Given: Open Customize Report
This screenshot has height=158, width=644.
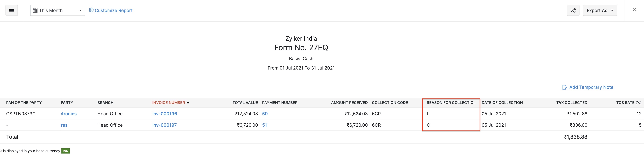Looking at the screenshot, I should coord(114,10).
